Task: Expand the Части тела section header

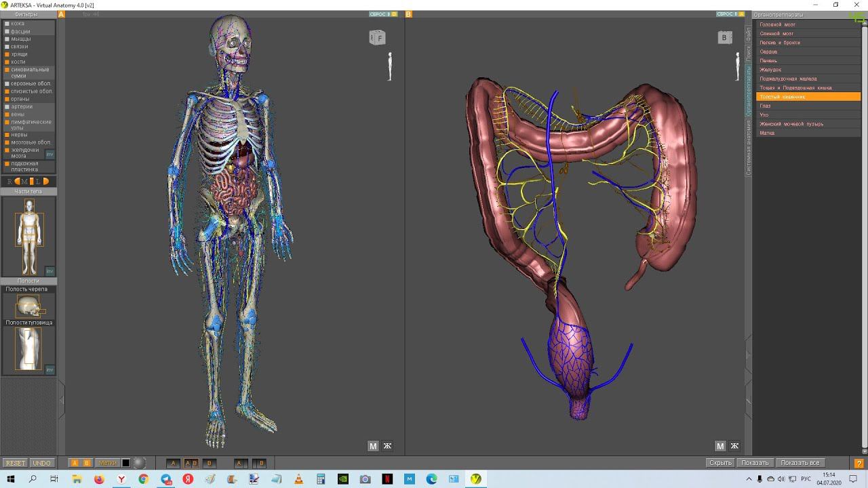Action: [28, 192]
